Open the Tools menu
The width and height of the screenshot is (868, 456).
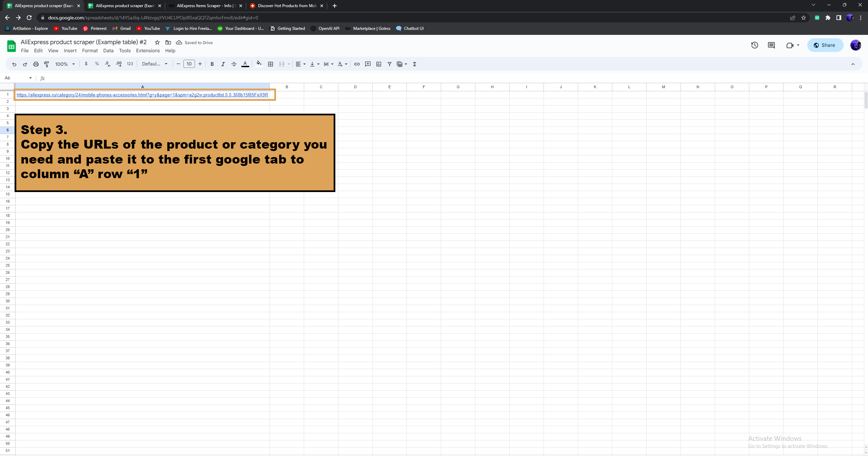[125, 51]
